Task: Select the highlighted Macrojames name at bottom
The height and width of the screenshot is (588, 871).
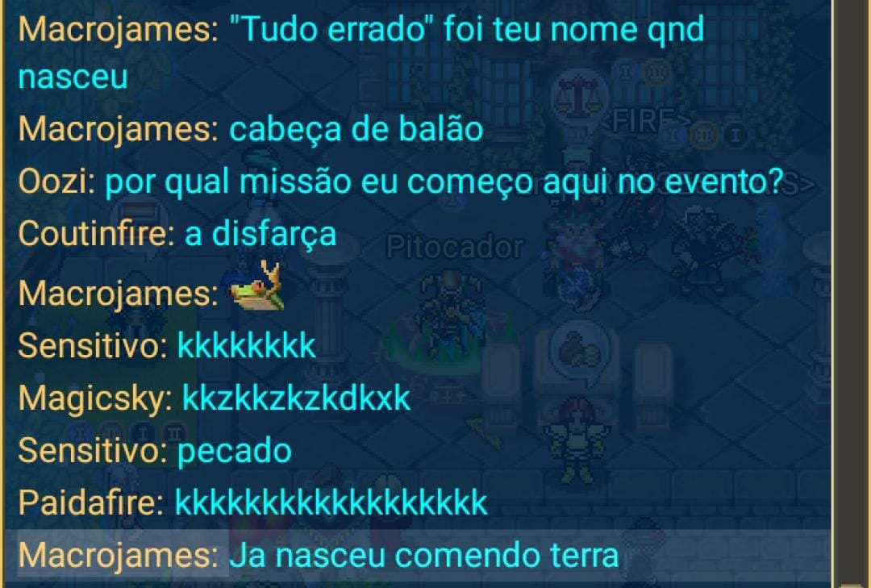Action: 119,555
